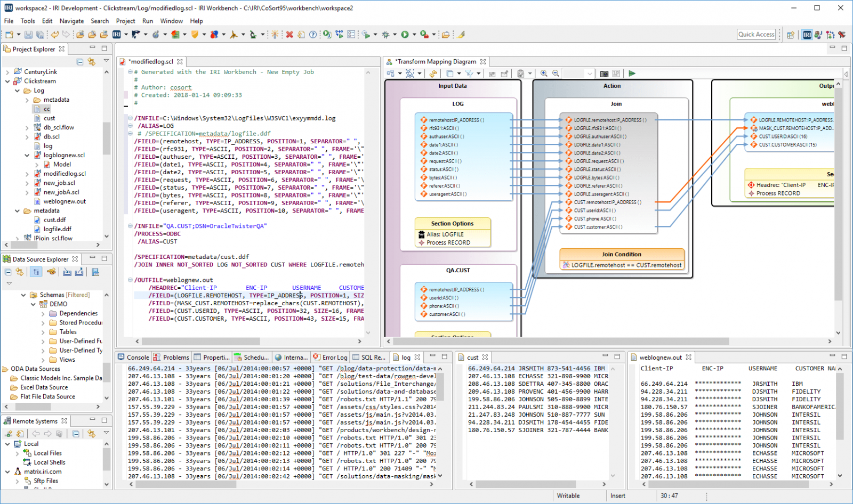The height and width of the screenshot is (504, 853).
Task: Click Process RECORD in LOG Section Options
Action: (x=448, y=242)
